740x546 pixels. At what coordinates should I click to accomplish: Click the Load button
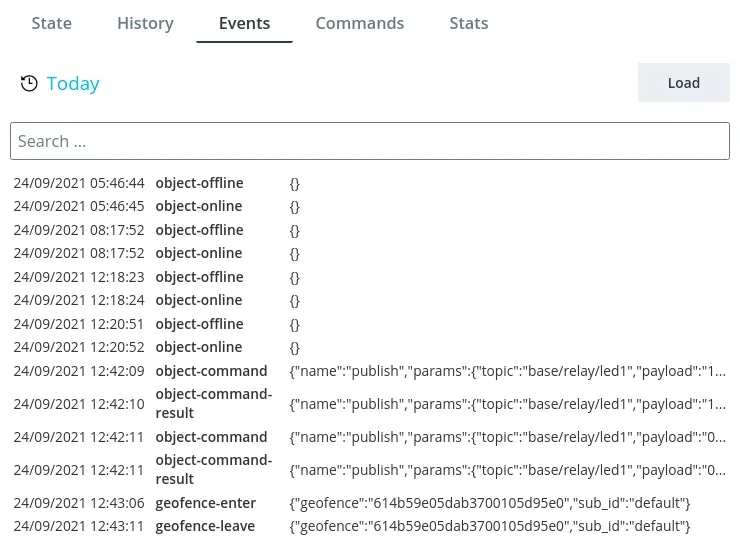click(683, 83)
